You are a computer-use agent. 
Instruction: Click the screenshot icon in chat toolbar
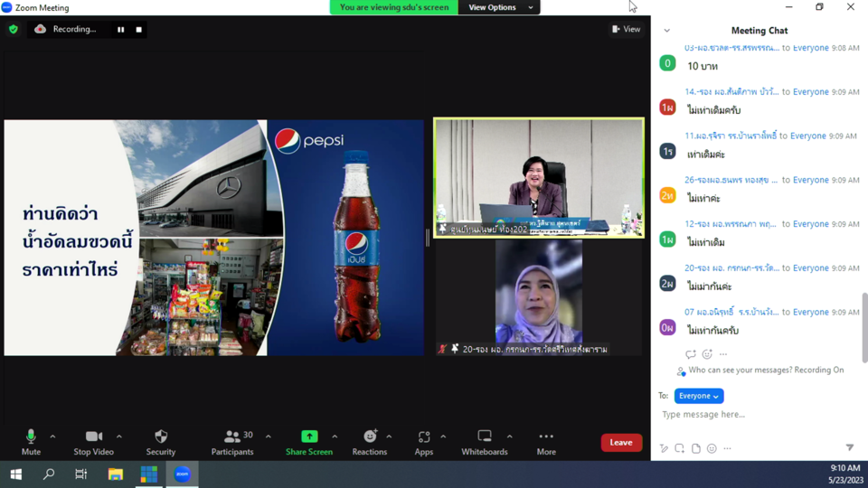click(x=679, y=448)
